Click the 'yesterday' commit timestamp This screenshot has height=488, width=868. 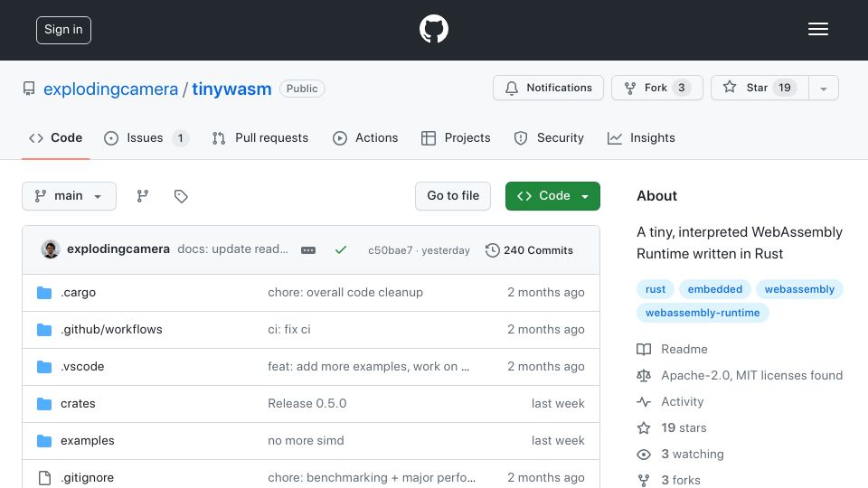coord(445,250)
